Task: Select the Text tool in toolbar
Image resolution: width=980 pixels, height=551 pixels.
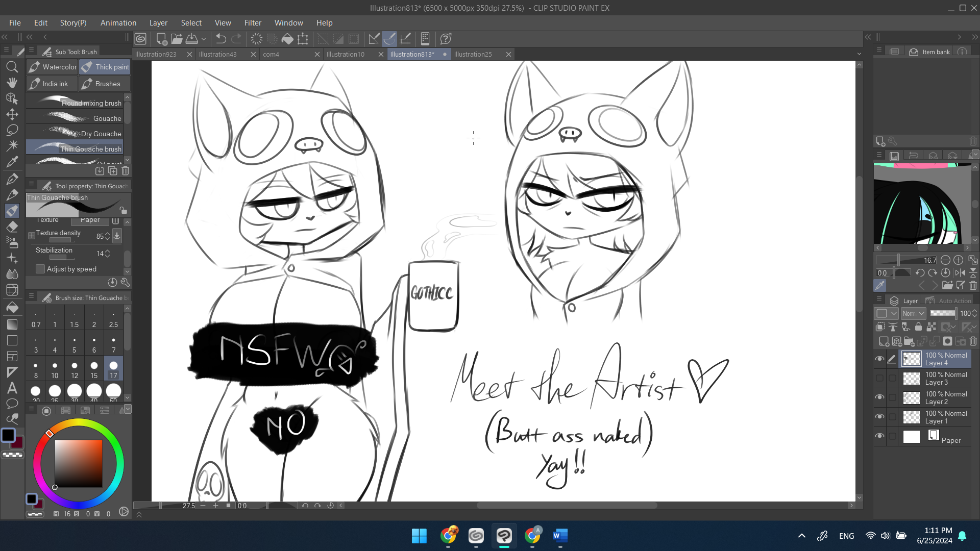Action: (x=12, y=388)
